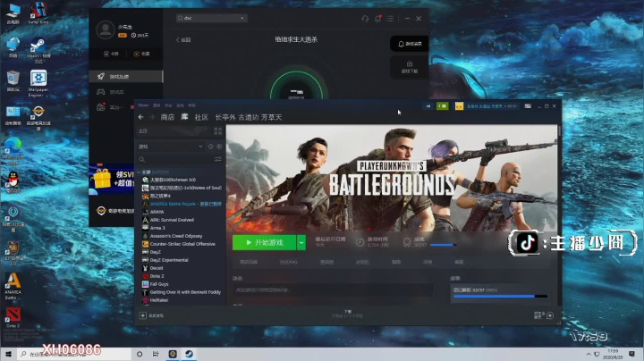Open Task View on Windows taskbar
This screenshot has height=361, width=644.
(156, 354)
